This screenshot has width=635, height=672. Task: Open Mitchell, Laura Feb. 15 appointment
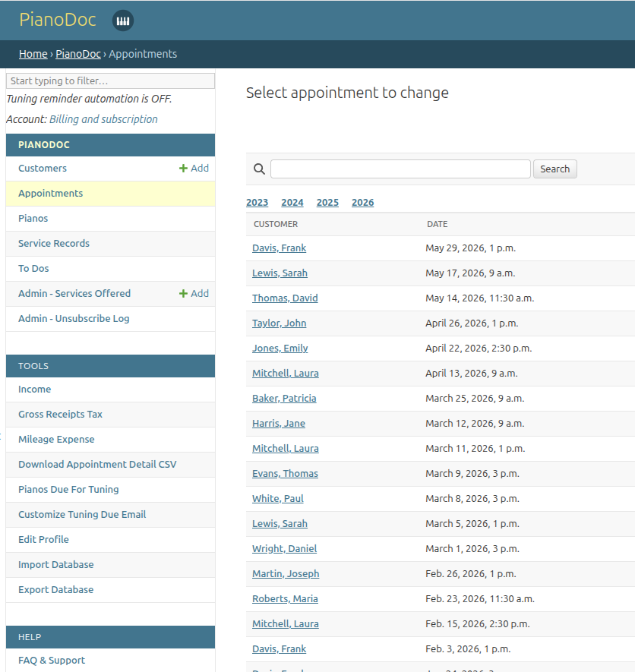[x=286, y=624]
